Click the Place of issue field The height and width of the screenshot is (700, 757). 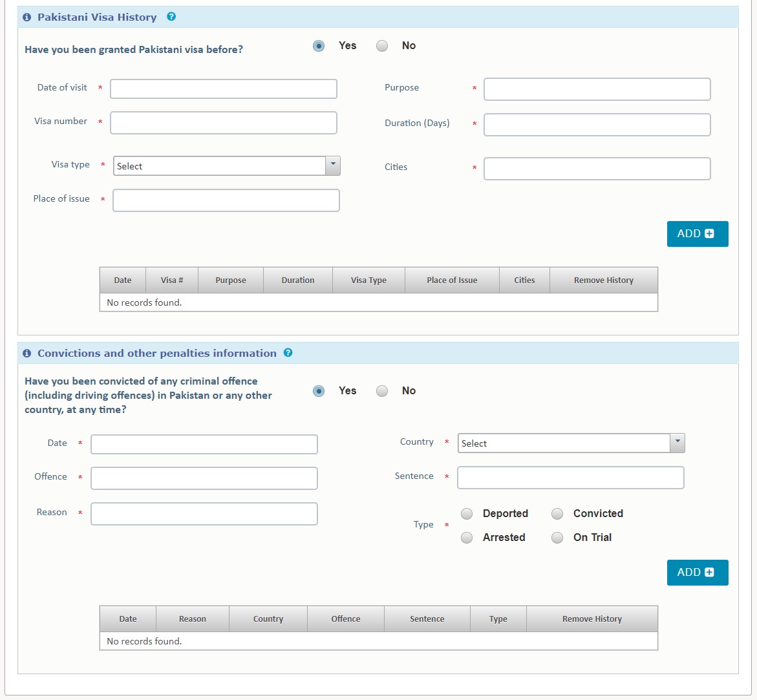(x=226, y=200)
